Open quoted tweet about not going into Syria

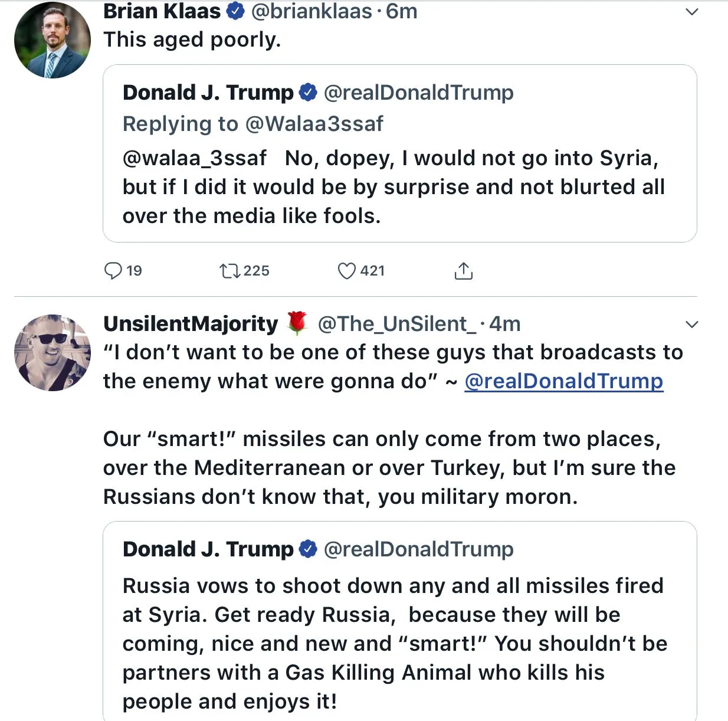[x=399, y=187]
